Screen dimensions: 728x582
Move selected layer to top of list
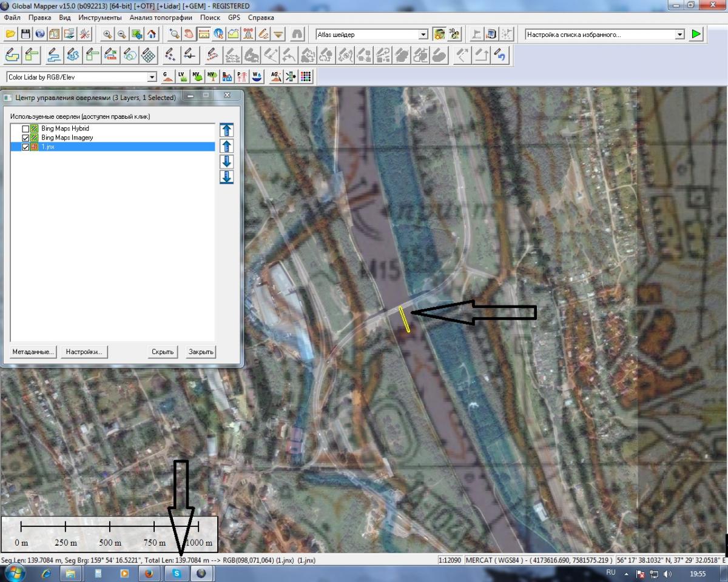click(x=226, y=130)
